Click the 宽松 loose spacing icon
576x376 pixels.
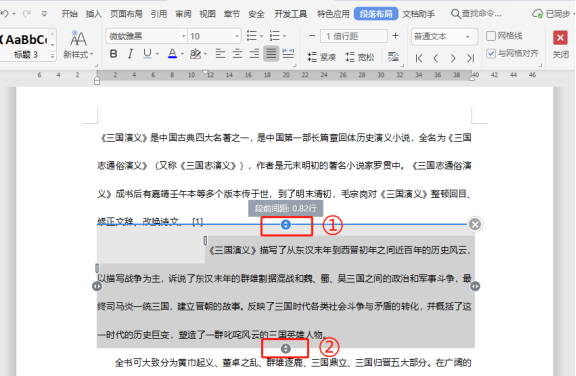click(360, 57)
